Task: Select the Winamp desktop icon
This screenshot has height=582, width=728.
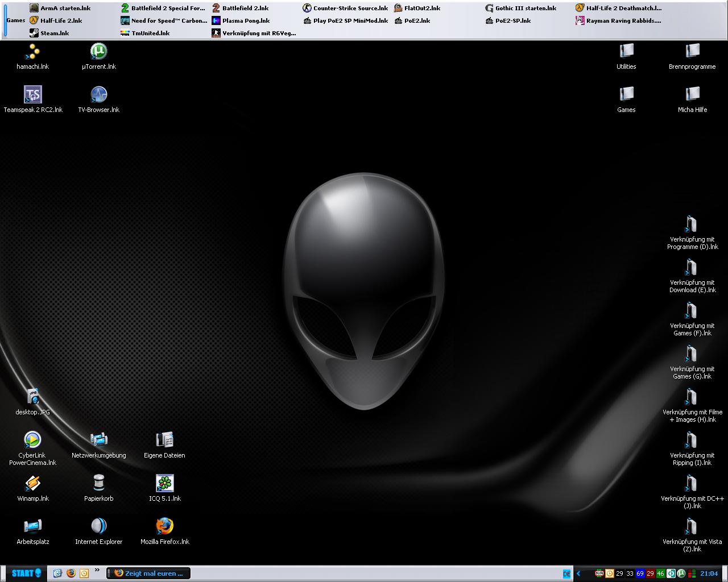Action: pos(33,488)
